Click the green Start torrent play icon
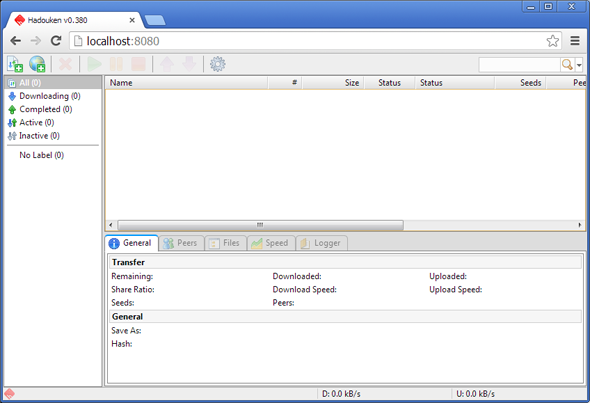Screen dimensions: 590x403 (x=94, y=64)
